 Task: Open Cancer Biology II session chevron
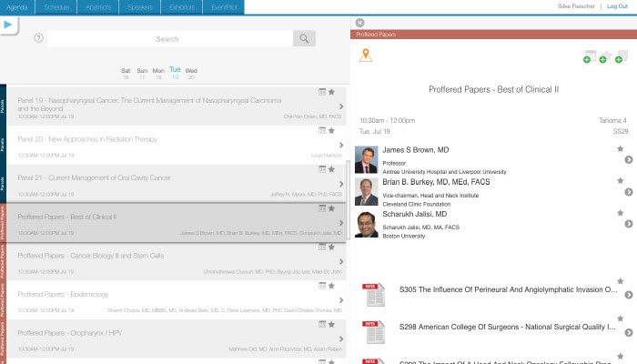(x=341, y=262)
